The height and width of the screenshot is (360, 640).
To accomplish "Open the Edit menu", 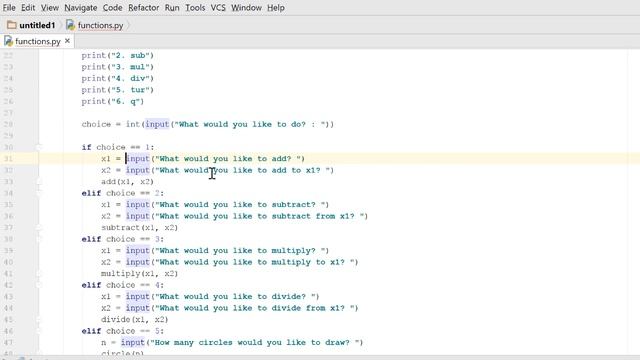I will point(28,8).
